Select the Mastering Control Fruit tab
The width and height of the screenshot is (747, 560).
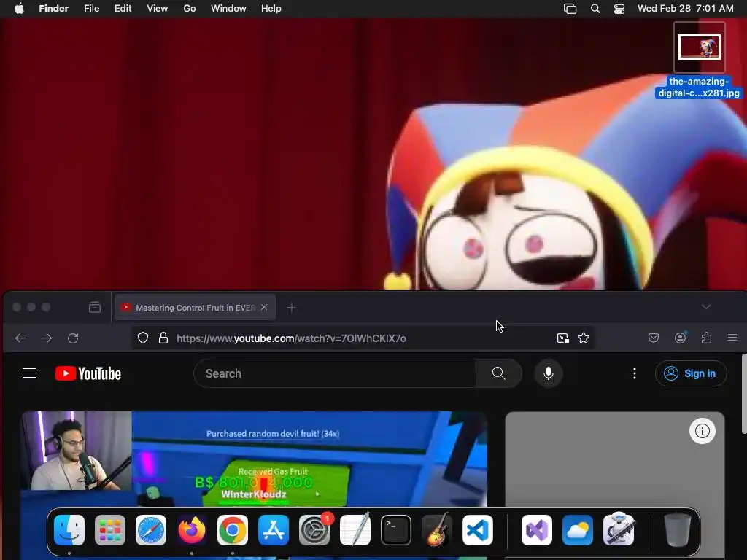click(194, 308)
